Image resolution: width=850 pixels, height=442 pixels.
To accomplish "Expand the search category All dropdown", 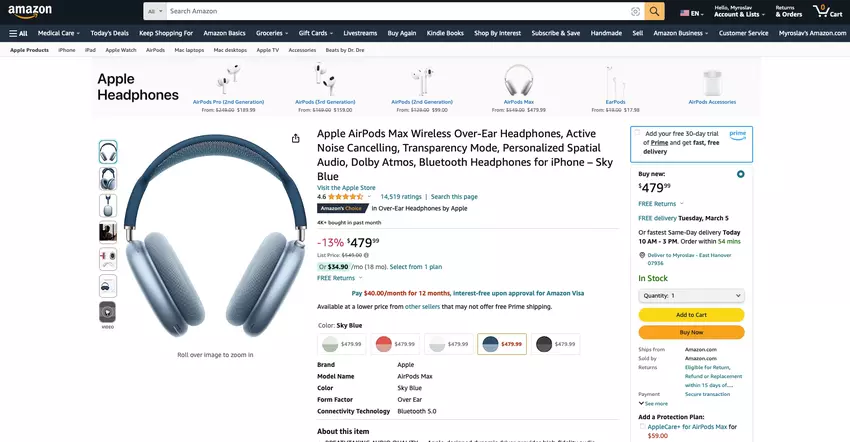I will coord(155,11).
